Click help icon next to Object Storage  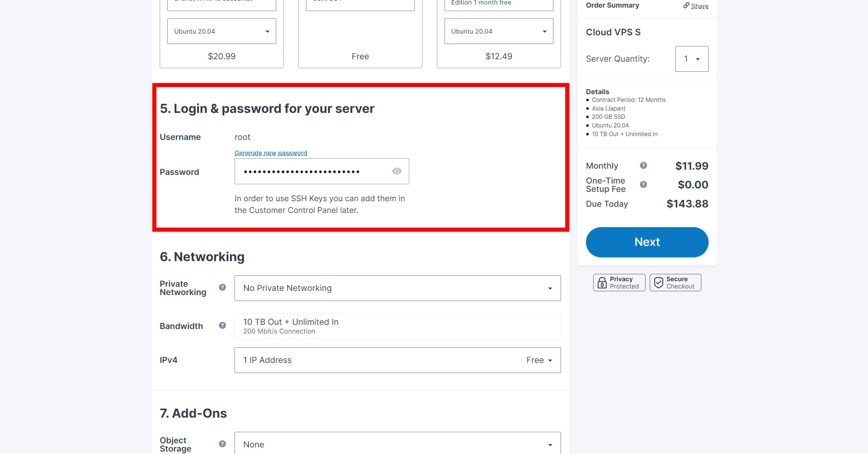222,444
